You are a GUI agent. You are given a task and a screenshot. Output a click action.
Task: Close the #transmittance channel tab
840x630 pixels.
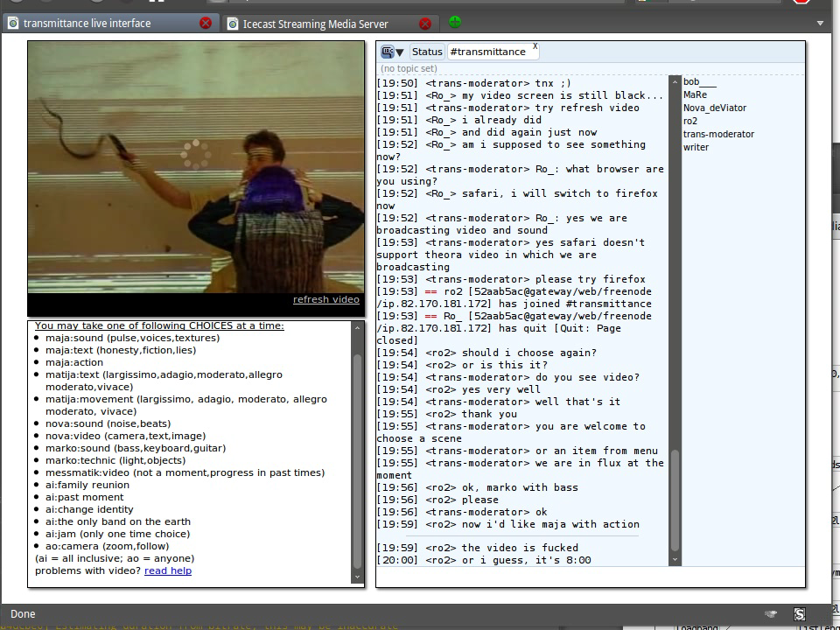pos(535,46)
